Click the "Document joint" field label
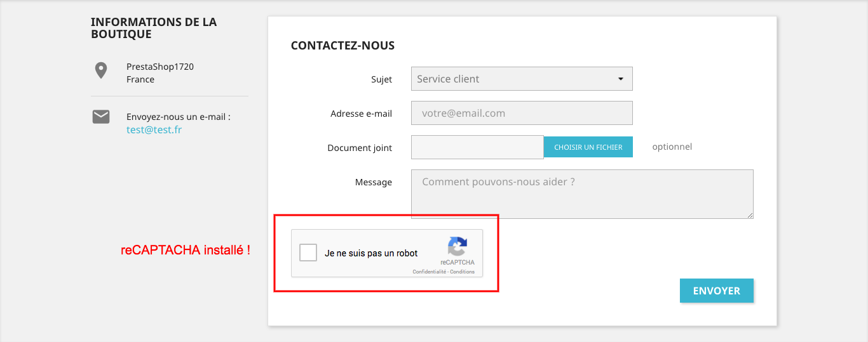This screenshot has width=868, height=342. point(360,148)
